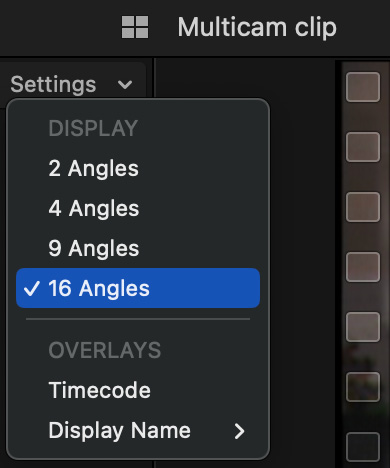390x468 pixels.
Task: Click the checkmark beside 16 Angles
Action: click(32, 288)
